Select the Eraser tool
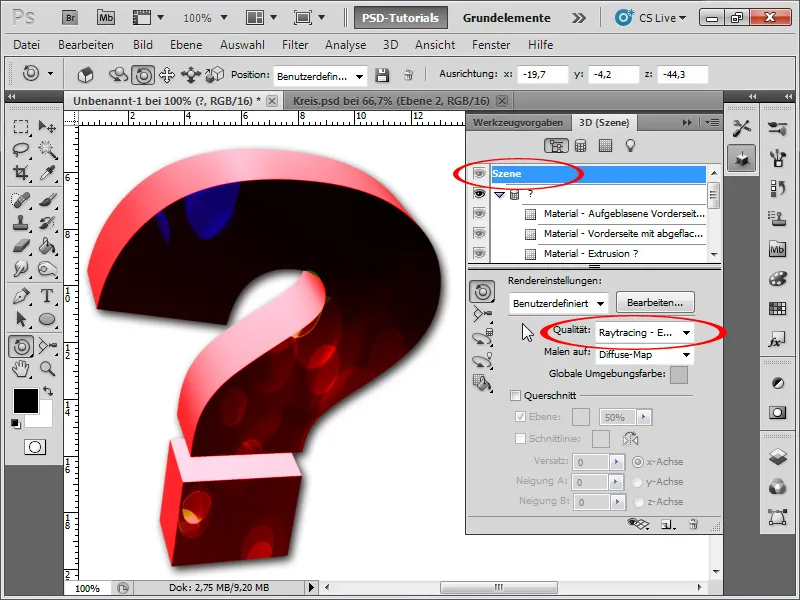800x600 pixels. tap(21, 246)
